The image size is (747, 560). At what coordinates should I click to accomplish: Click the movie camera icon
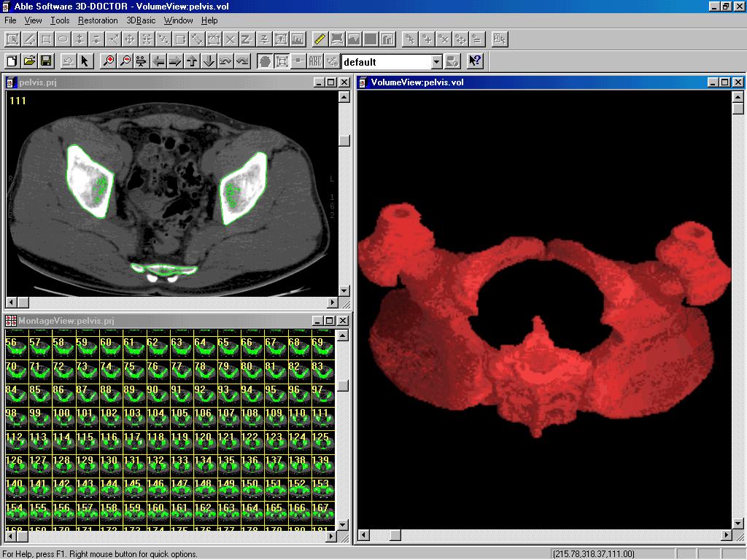click(x=142, y=61)
